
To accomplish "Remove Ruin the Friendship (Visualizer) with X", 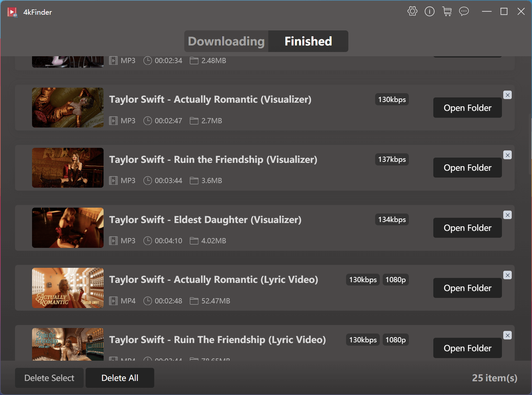I will pos(507,155).
